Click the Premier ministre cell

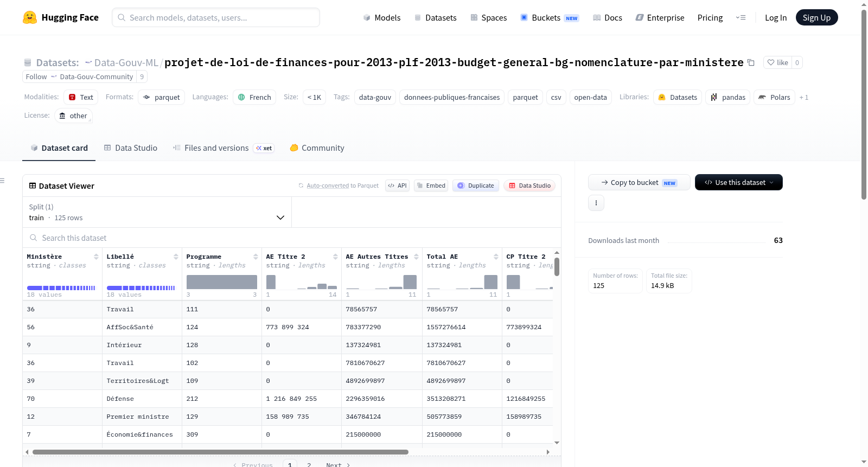click(142, 417)
